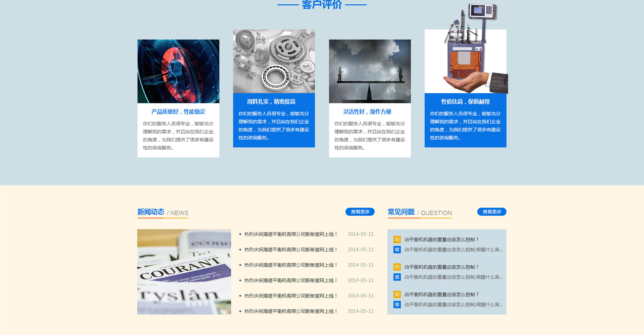644x335 pixels.
Task: Open the balance scale silhouette image
Action: click(370, 71)
